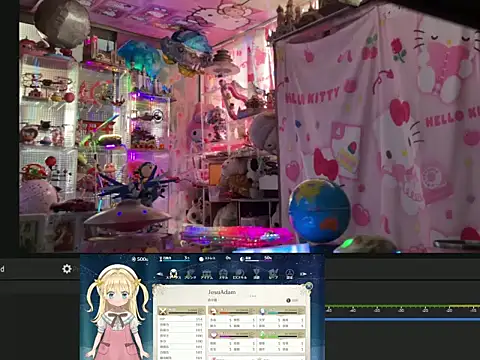Close the JosuAdam status window
Viewport: 480px width, 360px height.
tap(309, 286)
